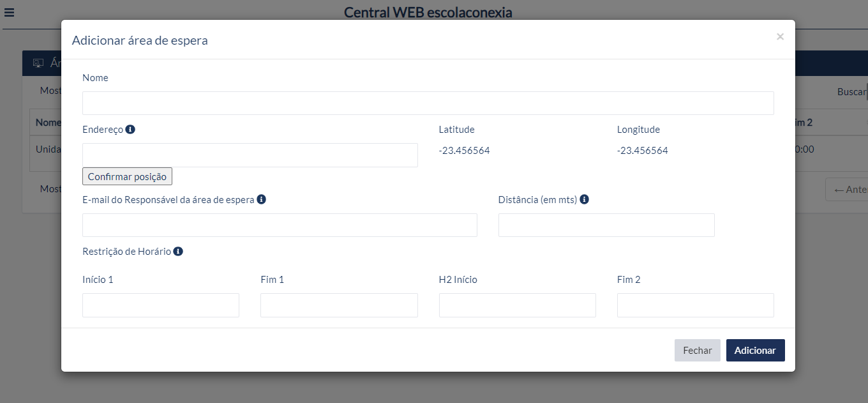The height and width of the screenshot is (403, 868).
Task: Click the Nome input field
Action: click(428, 103)
